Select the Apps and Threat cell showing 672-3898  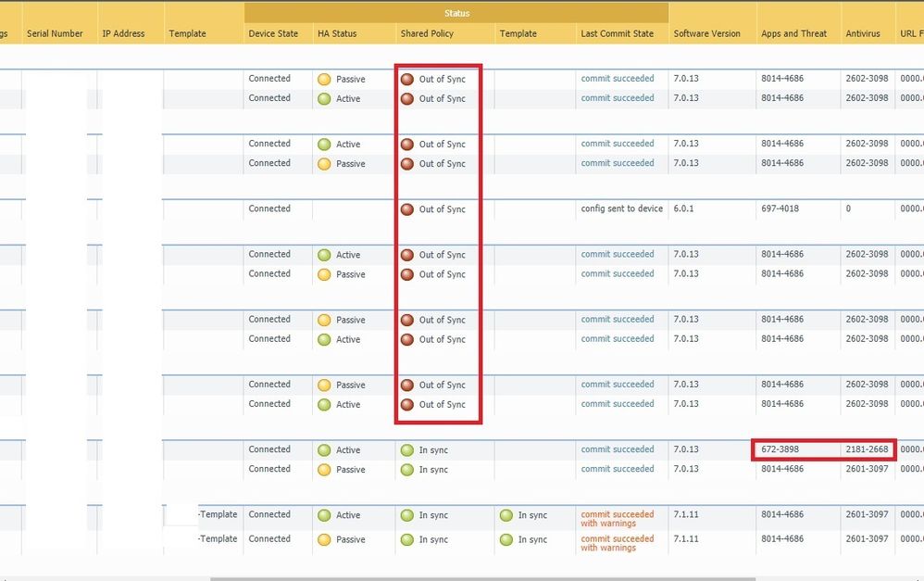click(x=780, y=449)
